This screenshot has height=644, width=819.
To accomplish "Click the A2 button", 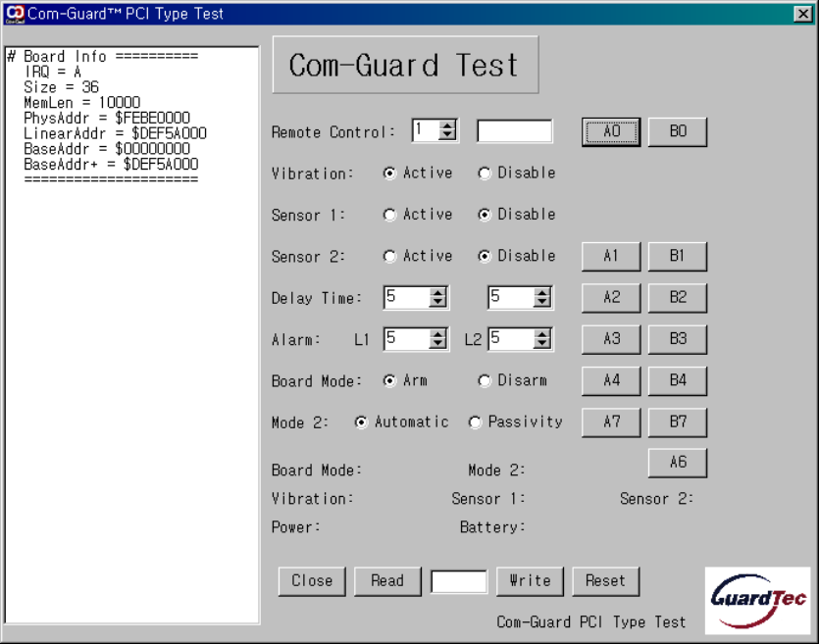I will pyautogui.click(x=611, y=298).
